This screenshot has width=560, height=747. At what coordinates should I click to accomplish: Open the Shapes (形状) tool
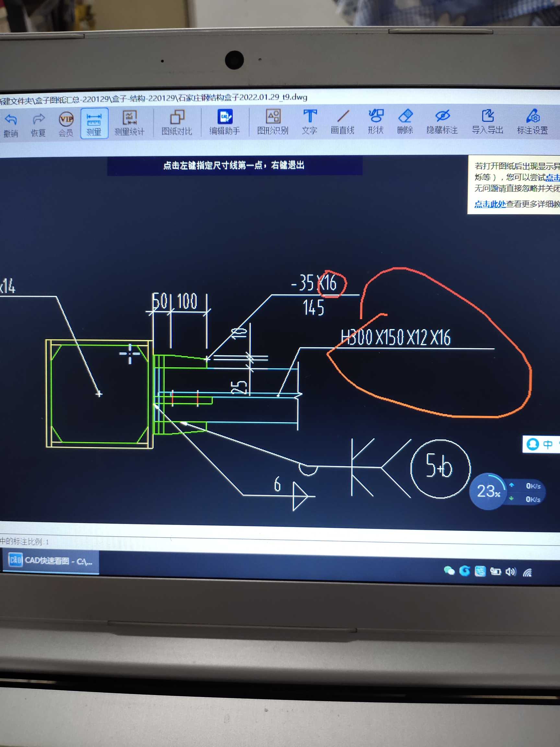(376, 122)
